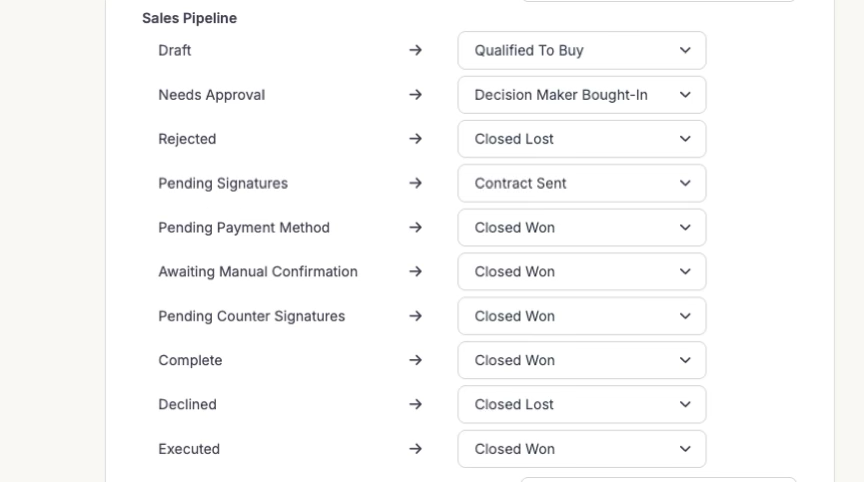Image resolution: width=864 pixels, height=482 pixels.
Task: Expand the Awaiting Manual Confirmation dropdown
Action: (581, 272)
